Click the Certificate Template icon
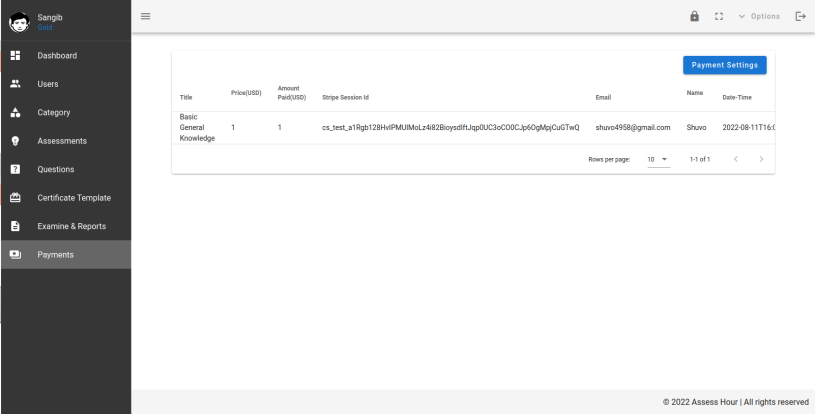Viewport: 815px width, 414px height. (x=15, y=198)
